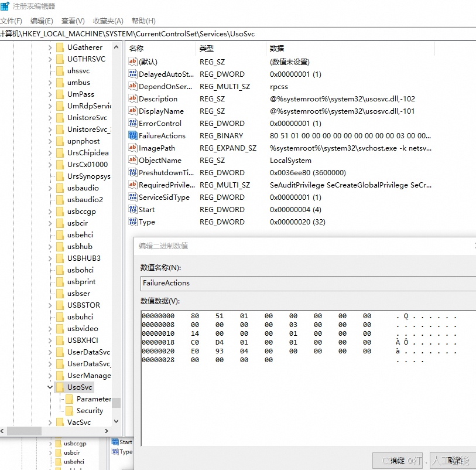Image resolution: width=476 pixels, height=470 pixels.
Task: Expand the USBHUB3 tree node
Action: coord(50,258)
